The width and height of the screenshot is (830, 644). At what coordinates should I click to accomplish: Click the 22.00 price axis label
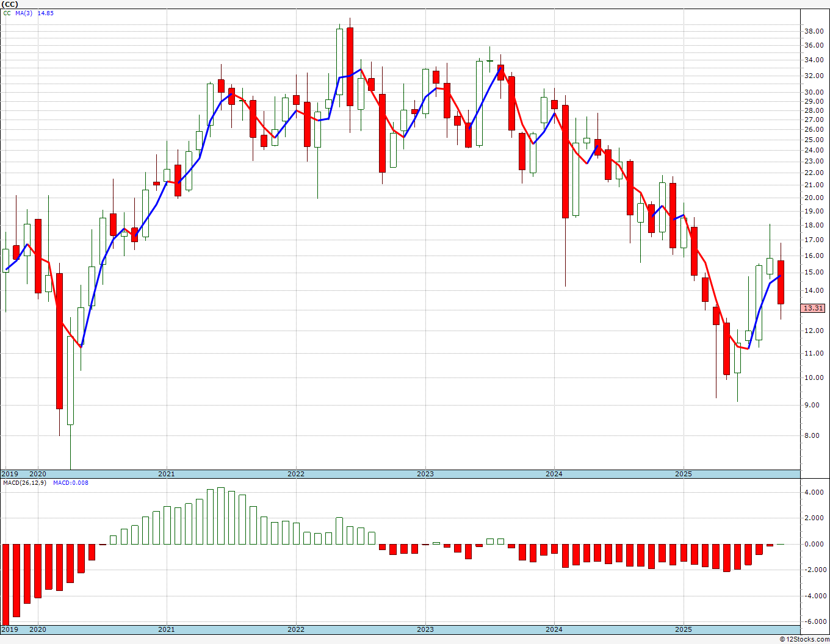pyautogui.click(x=814, y=173)
